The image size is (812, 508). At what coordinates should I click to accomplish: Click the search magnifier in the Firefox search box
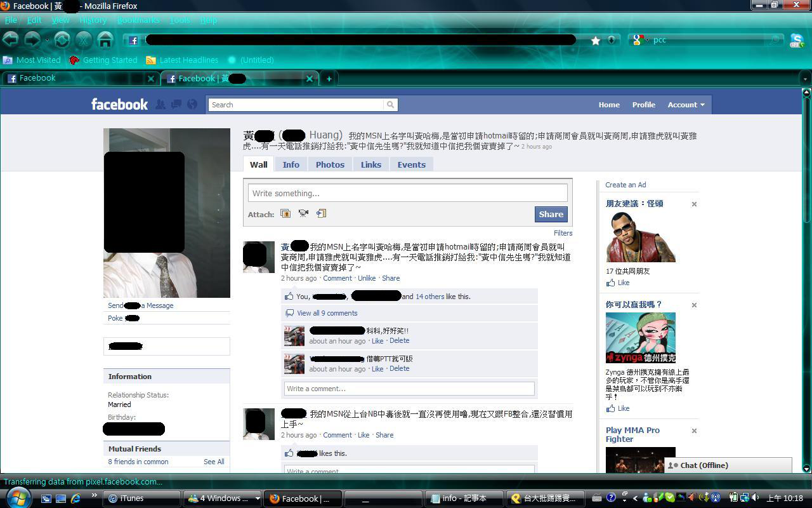[775, 40]
